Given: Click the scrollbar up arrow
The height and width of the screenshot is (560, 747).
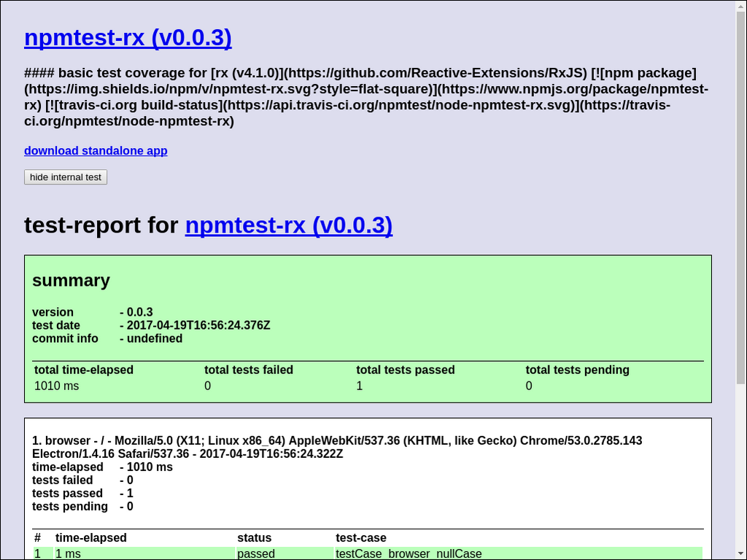Looking at the screenshot, I should coord(741,6).
